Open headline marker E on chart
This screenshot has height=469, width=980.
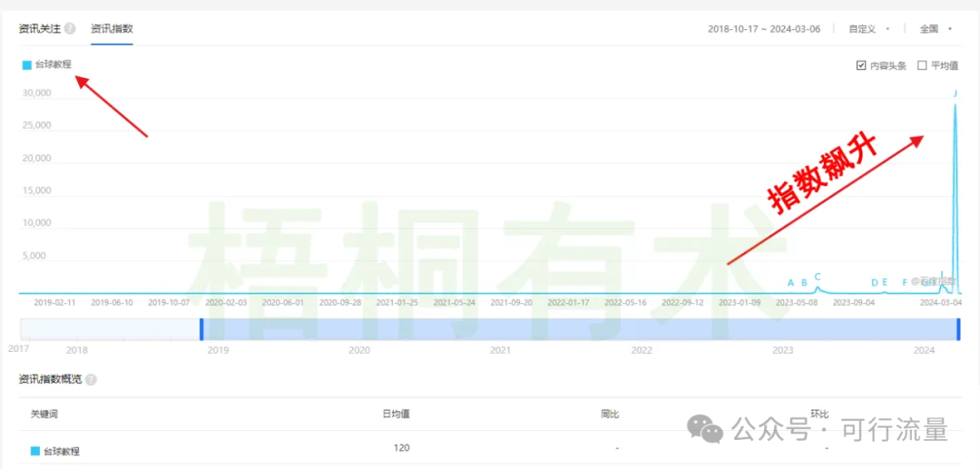[x=885, y=283]
